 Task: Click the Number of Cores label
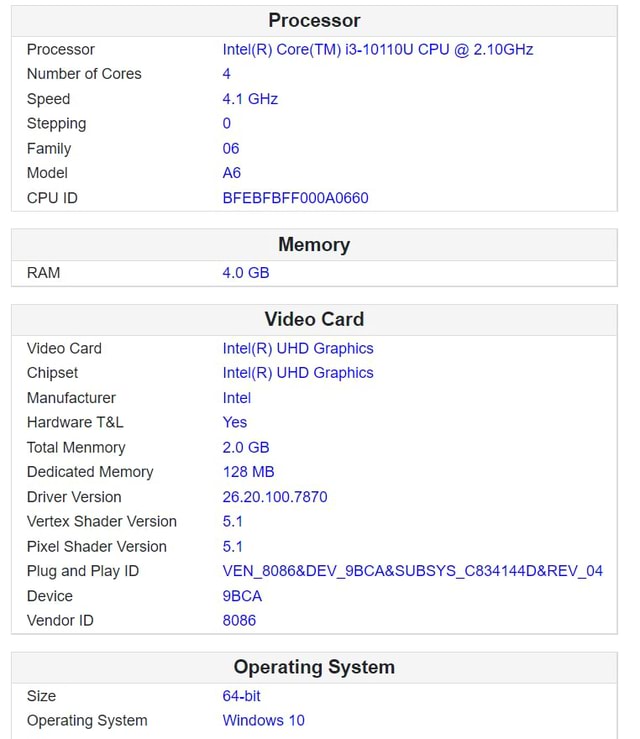(x=84, y=74)
